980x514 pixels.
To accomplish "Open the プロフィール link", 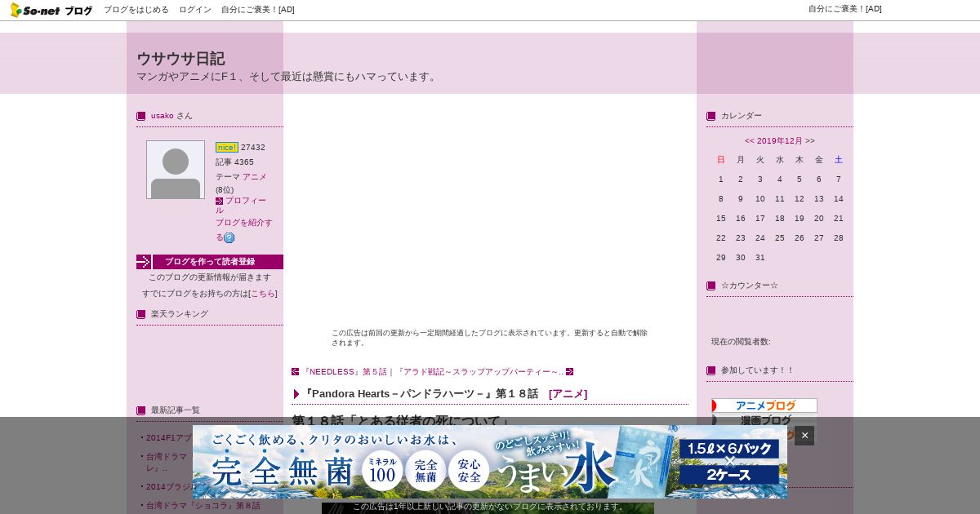I will tap(242, 205).
